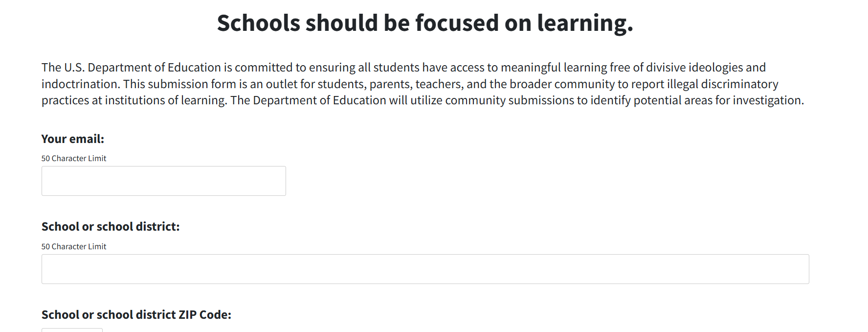Click the phrase "illegal discriminatory" in the intro

click(722, 84)
